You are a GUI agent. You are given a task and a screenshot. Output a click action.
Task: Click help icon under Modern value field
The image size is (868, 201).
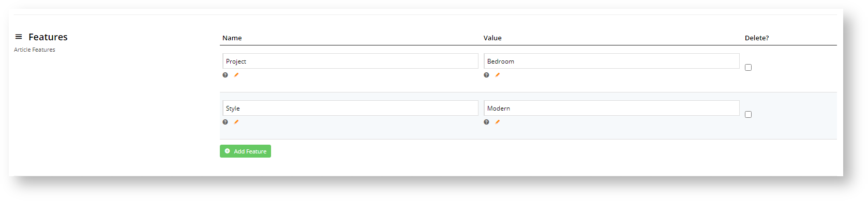[x=486, y=122]
